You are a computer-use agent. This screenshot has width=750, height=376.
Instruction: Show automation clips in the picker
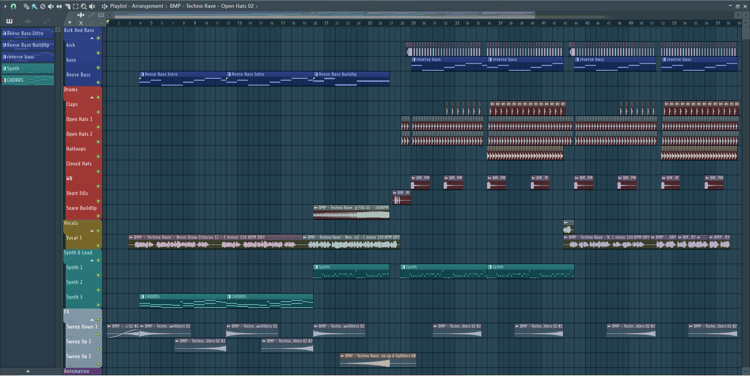[x=46, y=21]
